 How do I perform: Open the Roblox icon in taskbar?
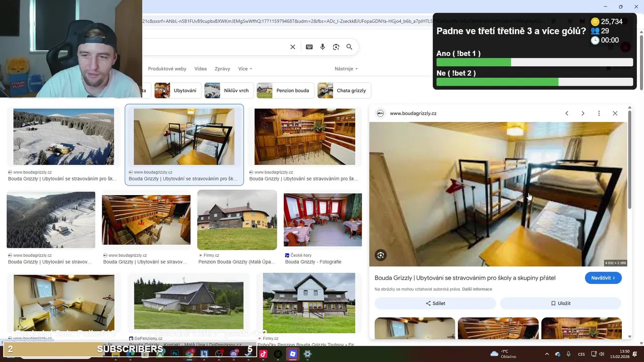pyautogui.click(x=292, y=354)
